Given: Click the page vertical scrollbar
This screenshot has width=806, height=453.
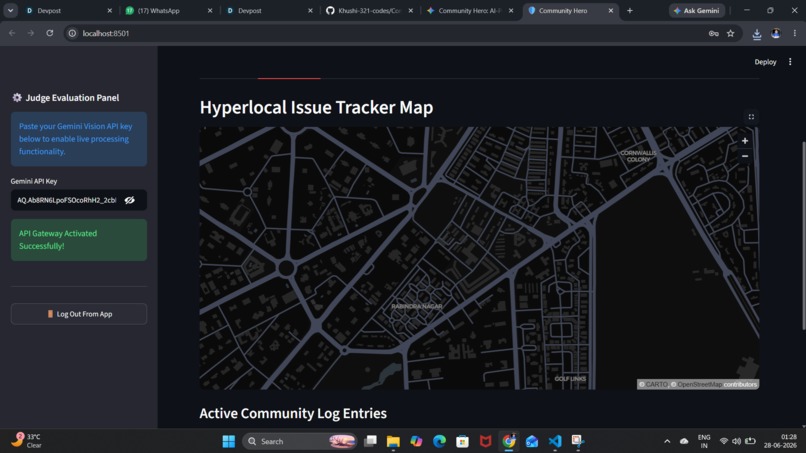Looking at the screenshot, I should tap(803, 235).
